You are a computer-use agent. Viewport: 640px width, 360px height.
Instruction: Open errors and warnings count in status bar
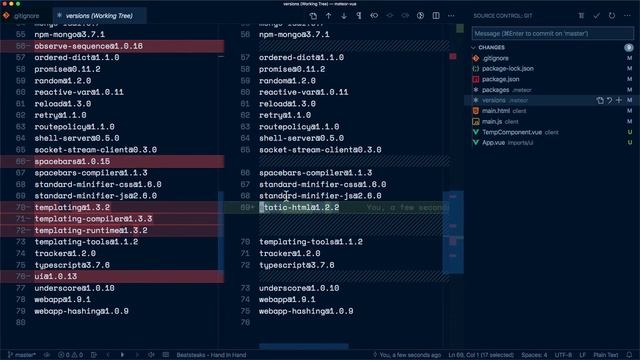71,355
